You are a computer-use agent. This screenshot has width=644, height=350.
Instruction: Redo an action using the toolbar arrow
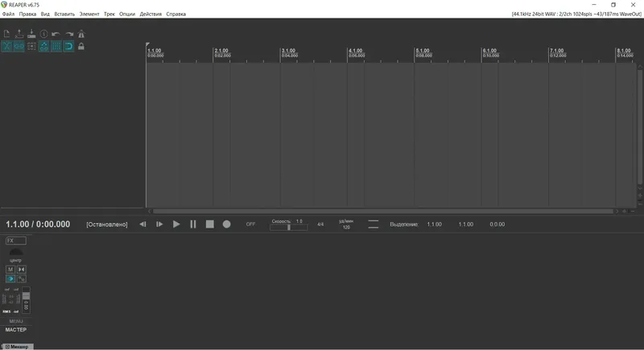coord(69,34)
